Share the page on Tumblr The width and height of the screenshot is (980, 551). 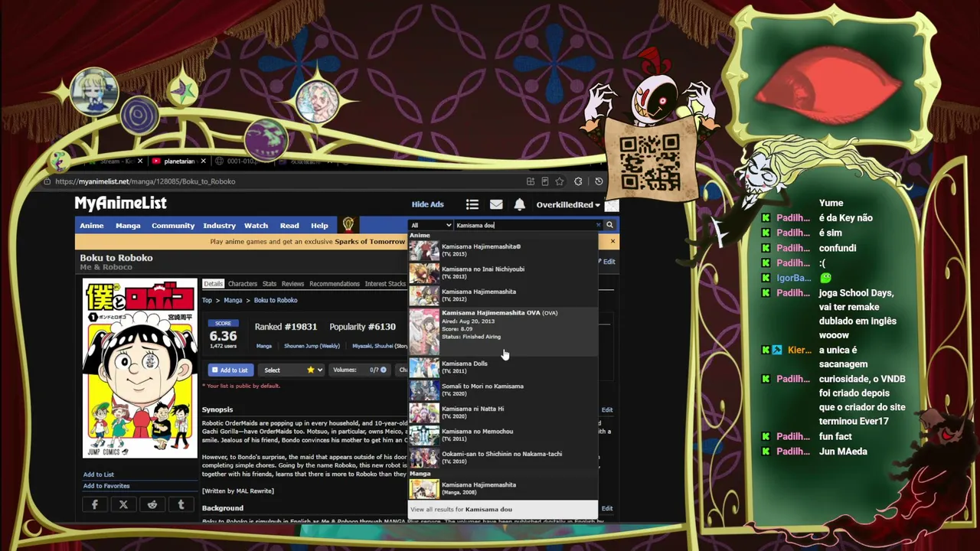[181, 504]
